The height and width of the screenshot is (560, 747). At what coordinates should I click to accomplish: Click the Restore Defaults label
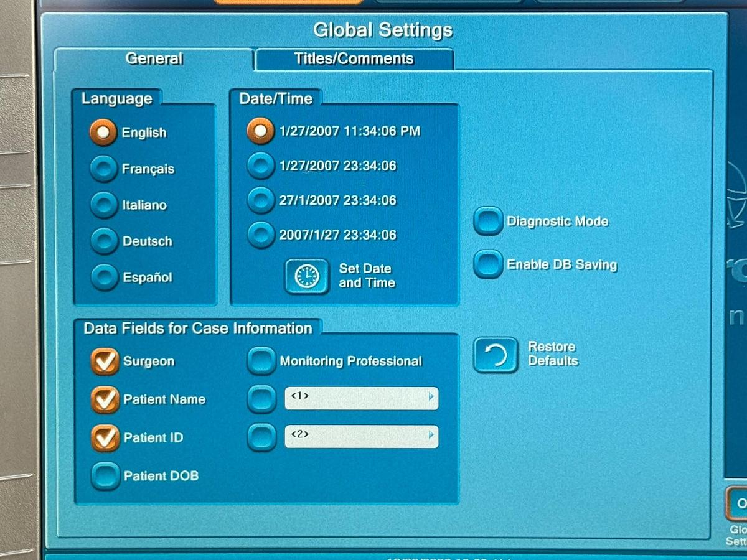553,353
